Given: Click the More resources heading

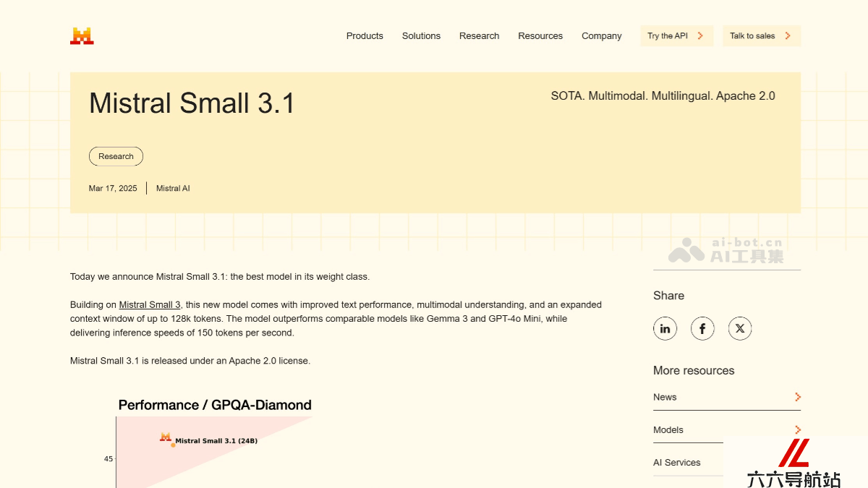Looking at the screenshot, I should pos(694,370).
